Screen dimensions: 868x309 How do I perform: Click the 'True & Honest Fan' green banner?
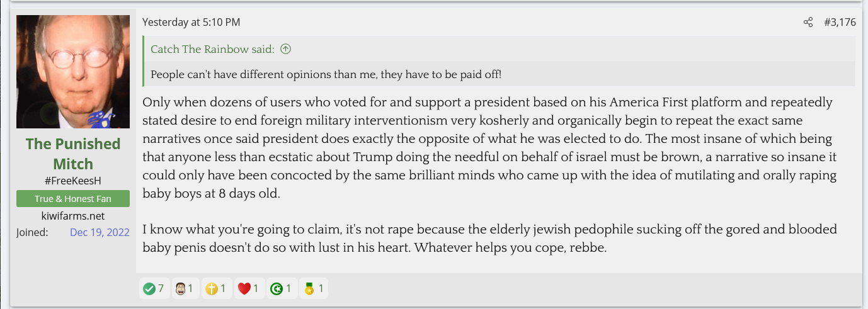click(73, 199)
